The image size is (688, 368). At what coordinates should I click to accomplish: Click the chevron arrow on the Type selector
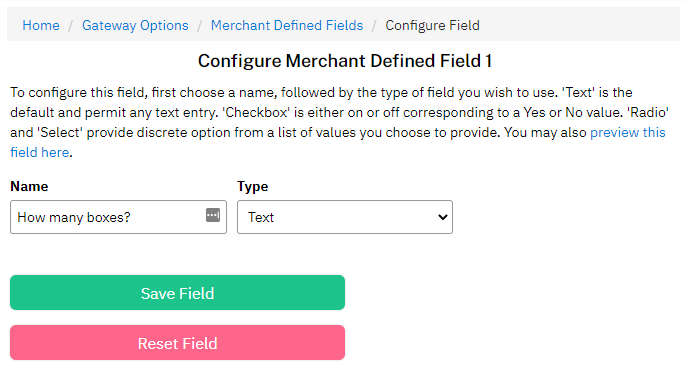pos(443,217)
